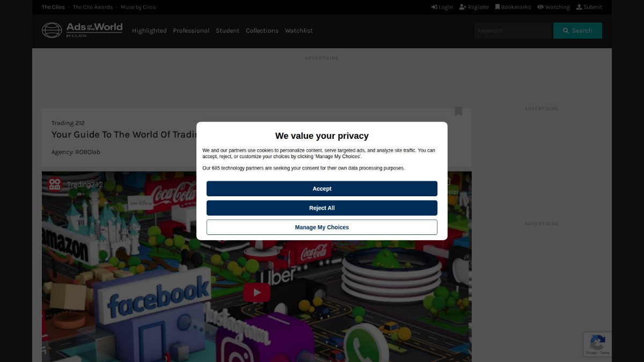Visit The Clio Awards link
This screenshot has width=644, height=362.
pos(93,7)
